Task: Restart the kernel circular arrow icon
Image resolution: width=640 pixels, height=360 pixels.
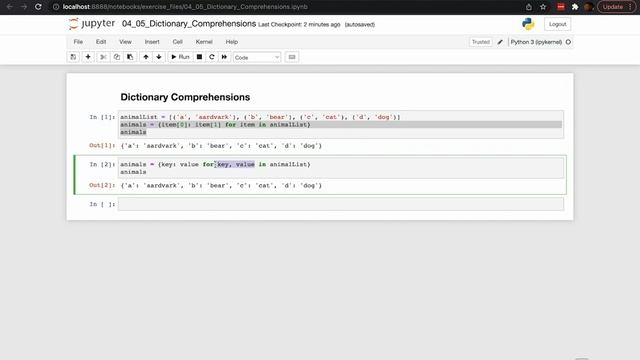Action: 211,57
